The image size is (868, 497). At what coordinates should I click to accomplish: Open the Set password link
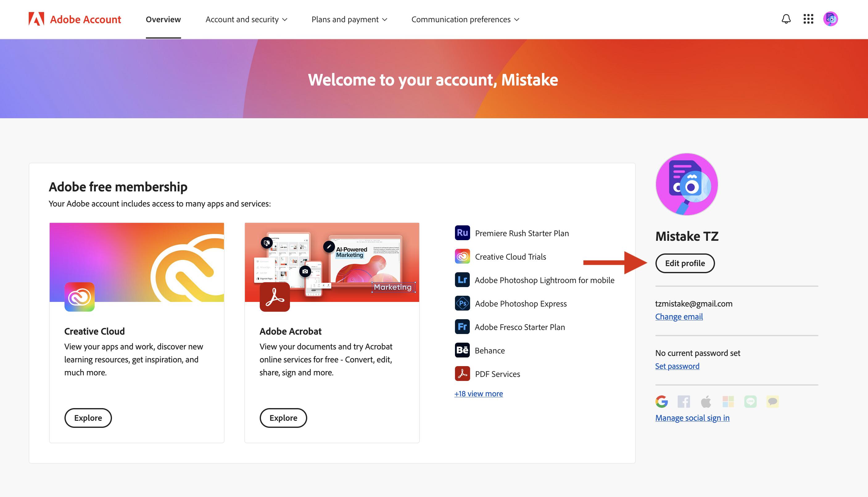click(677, 366)
